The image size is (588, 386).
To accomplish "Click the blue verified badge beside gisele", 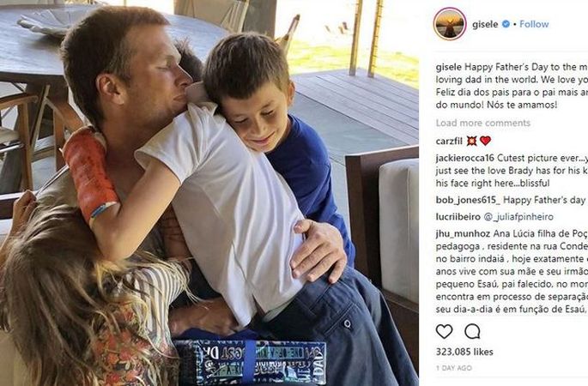I will click(x=506, y=24).
